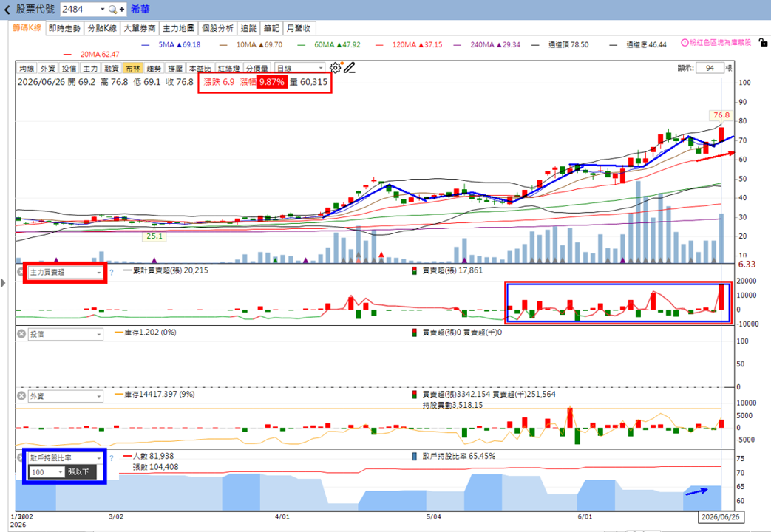Image resolution: width=771 pixels, height=532 pixels.
Task: Click the lock icon at top right
Action: coord(763,43)
